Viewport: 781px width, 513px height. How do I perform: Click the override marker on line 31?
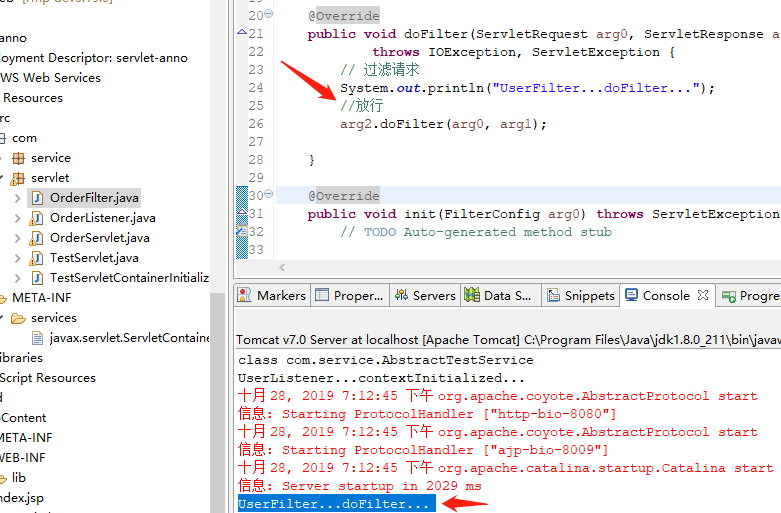pyautogui.click(x=242, y=212)
